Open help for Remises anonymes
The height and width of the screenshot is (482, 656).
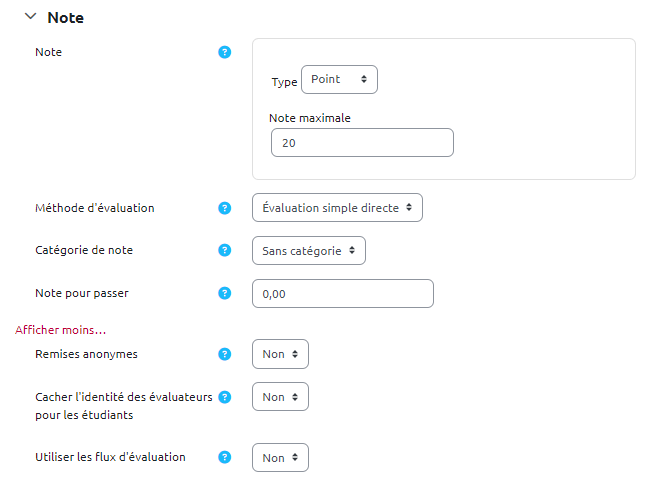click(x=224, y=354)
